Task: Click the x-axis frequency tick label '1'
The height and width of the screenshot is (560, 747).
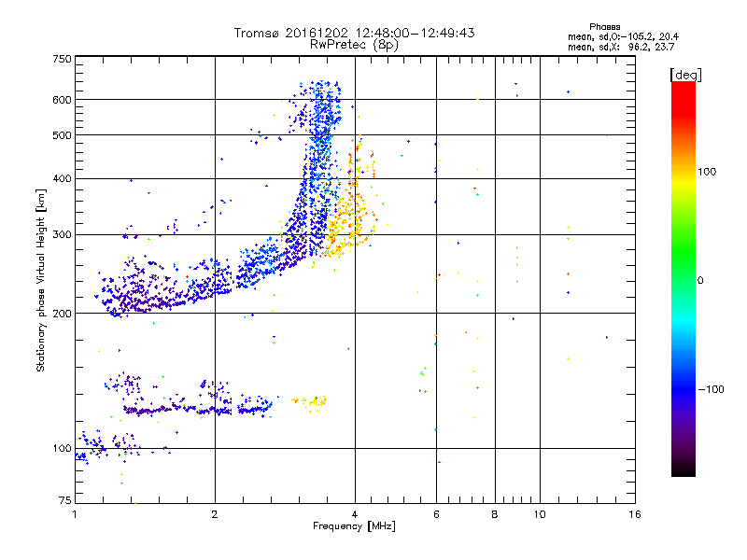Action: point(75,514)
